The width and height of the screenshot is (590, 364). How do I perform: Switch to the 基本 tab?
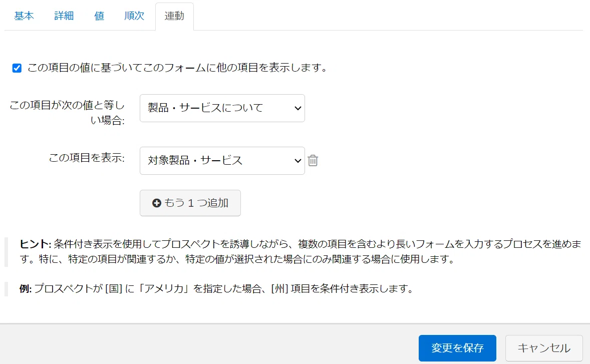(x=24, y=16)
